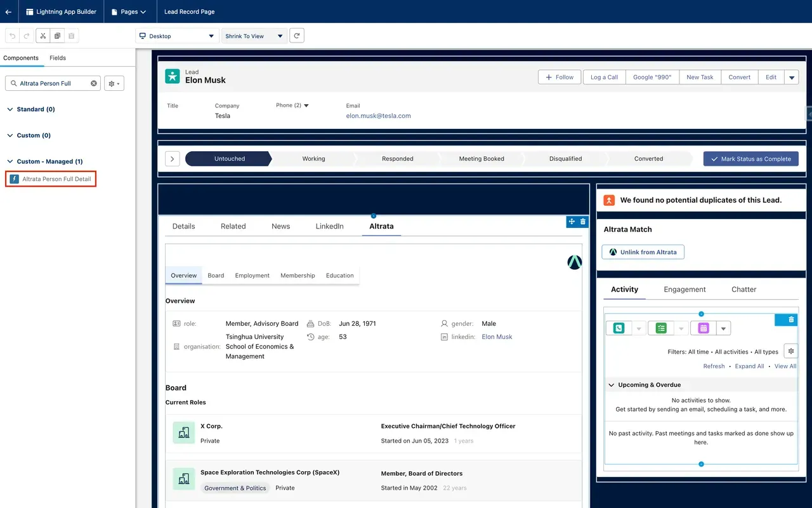This screenshot has height=508, width=812.
Task: Select the Disqualified status stage
Action: coord(565,159)
